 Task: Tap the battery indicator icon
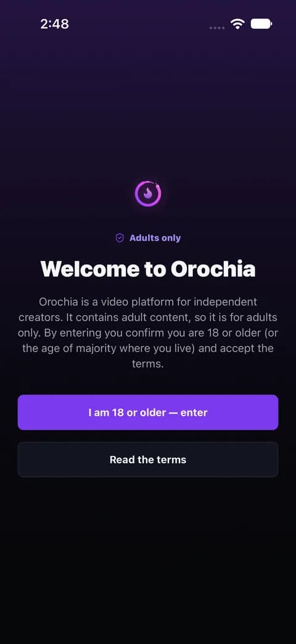261,24
